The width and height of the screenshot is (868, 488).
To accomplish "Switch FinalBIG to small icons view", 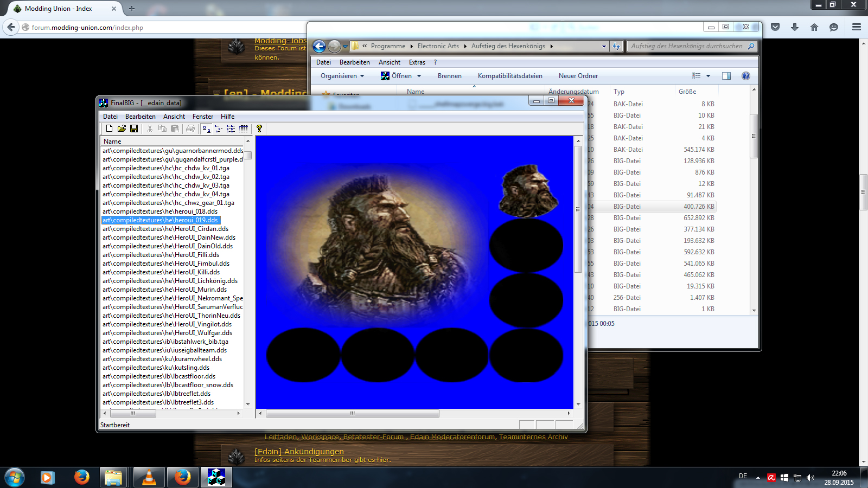I will click(x=219, y=129).
